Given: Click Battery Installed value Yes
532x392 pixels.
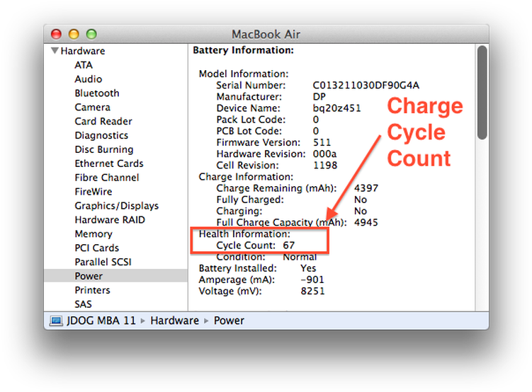Looking at the screenshot, I should tap(308, 268).
